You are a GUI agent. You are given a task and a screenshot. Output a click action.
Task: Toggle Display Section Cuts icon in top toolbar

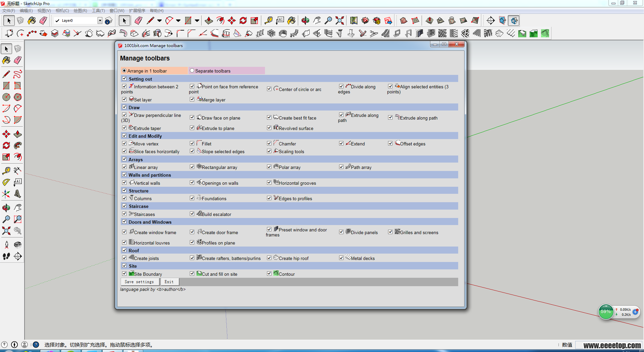click(x=514, y=21)
